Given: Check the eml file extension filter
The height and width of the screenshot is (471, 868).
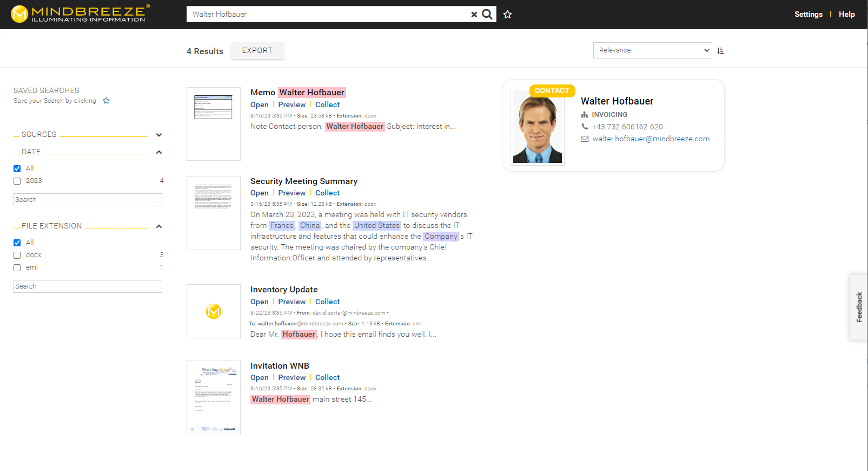Looking at the screenshot, I should [17, 267].
